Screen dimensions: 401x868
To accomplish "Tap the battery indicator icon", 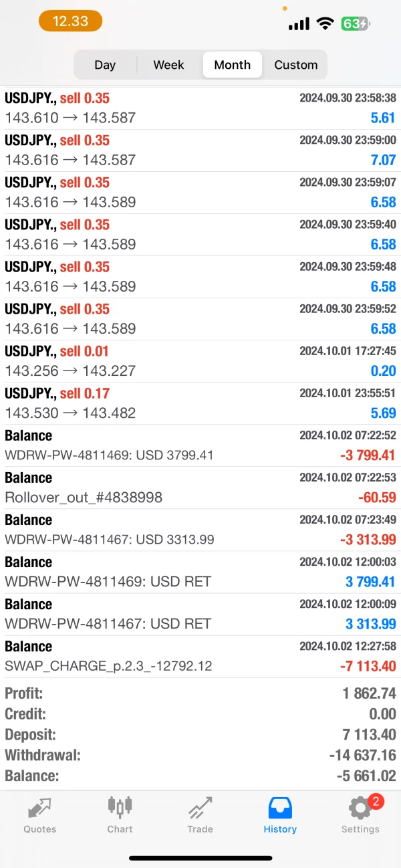I will pyautogui.click(x=355, y=24).
